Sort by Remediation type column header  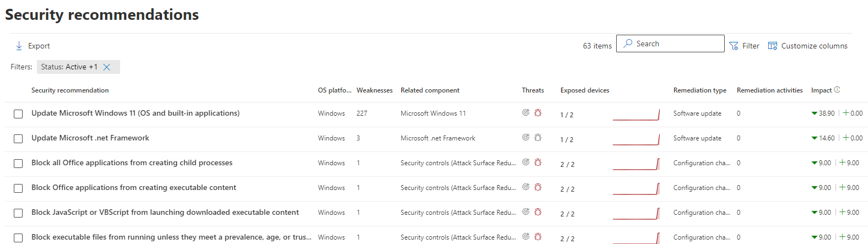tap(699, 90)
